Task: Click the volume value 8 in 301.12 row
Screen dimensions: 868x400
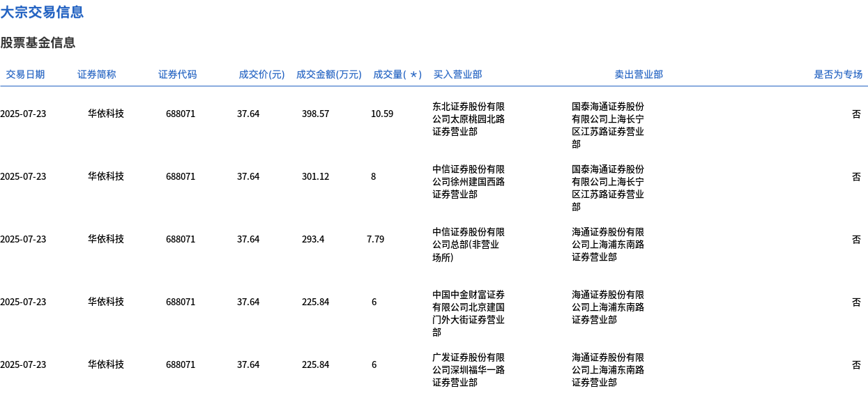Action: click(374, 176)
